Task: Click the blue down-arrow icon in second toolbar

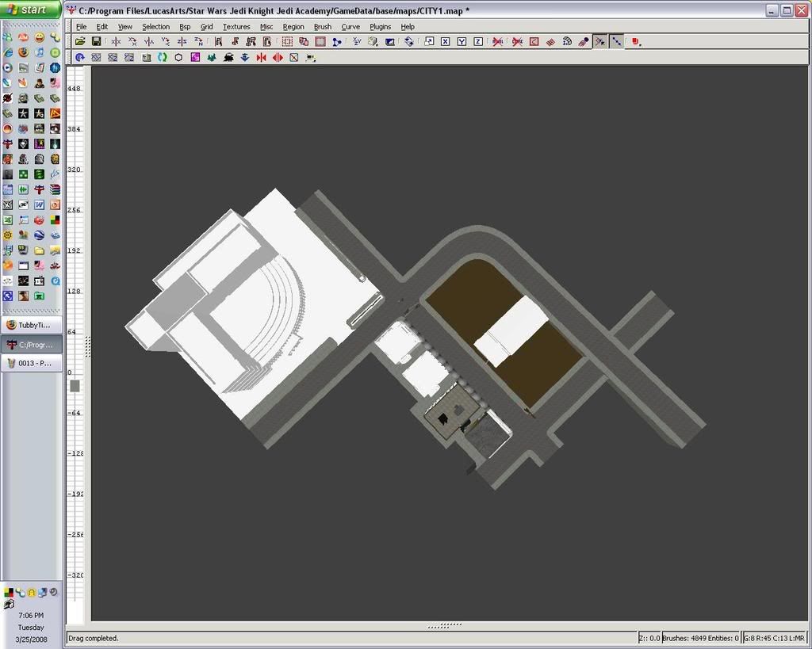Action: [x=244, y=58]
